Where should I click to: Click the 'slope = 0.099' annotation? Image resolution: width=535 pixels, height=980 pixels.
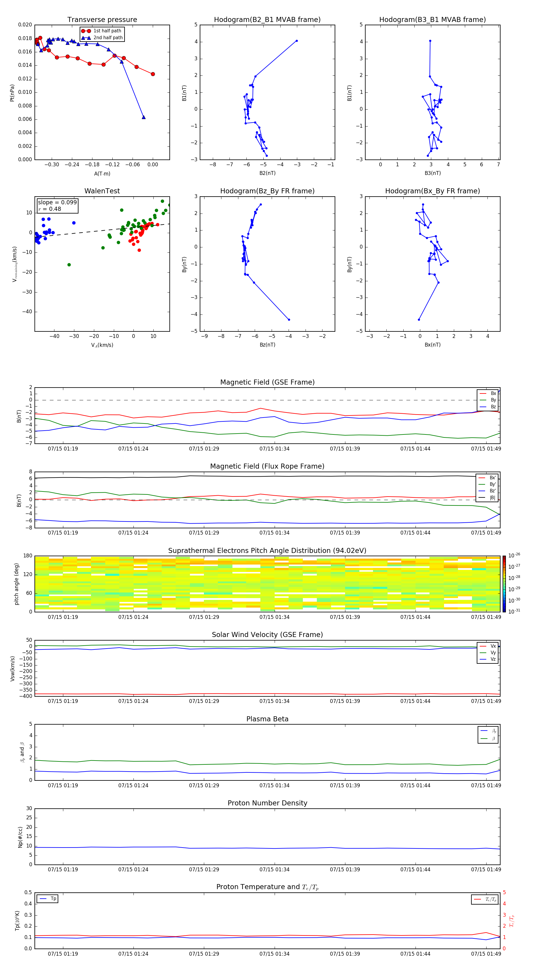(x=57, y=203)
